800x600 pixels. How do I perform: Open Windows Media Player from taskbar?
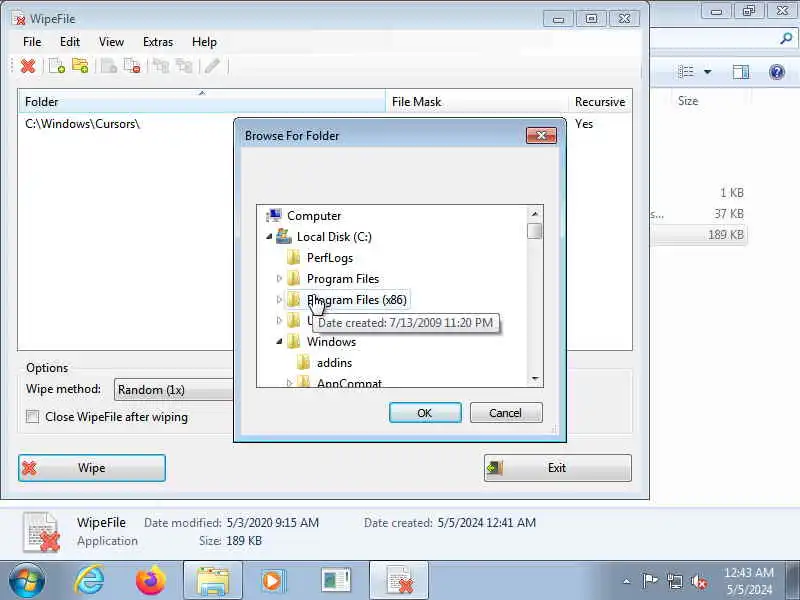(273, 581)
